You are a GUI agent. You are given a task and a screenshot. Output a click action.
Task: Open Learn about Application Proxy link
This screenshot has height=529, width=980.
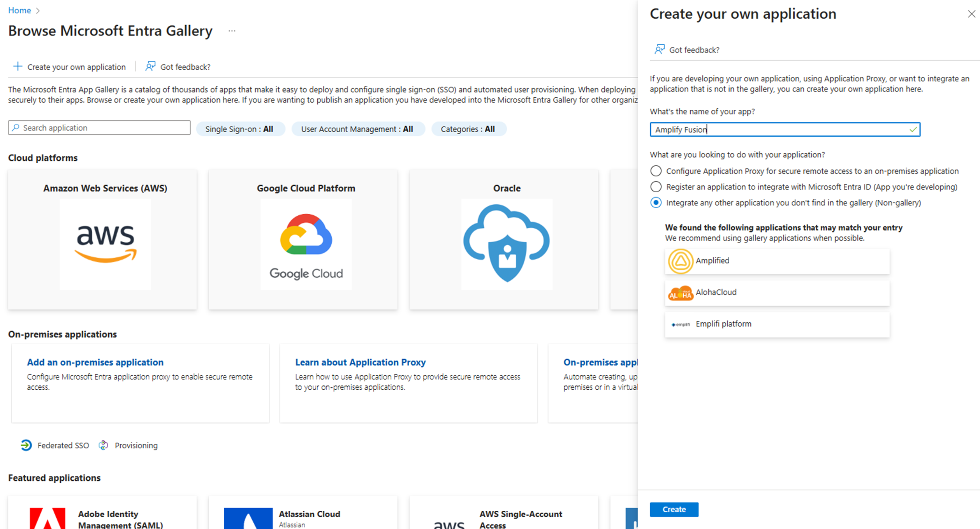360,362
